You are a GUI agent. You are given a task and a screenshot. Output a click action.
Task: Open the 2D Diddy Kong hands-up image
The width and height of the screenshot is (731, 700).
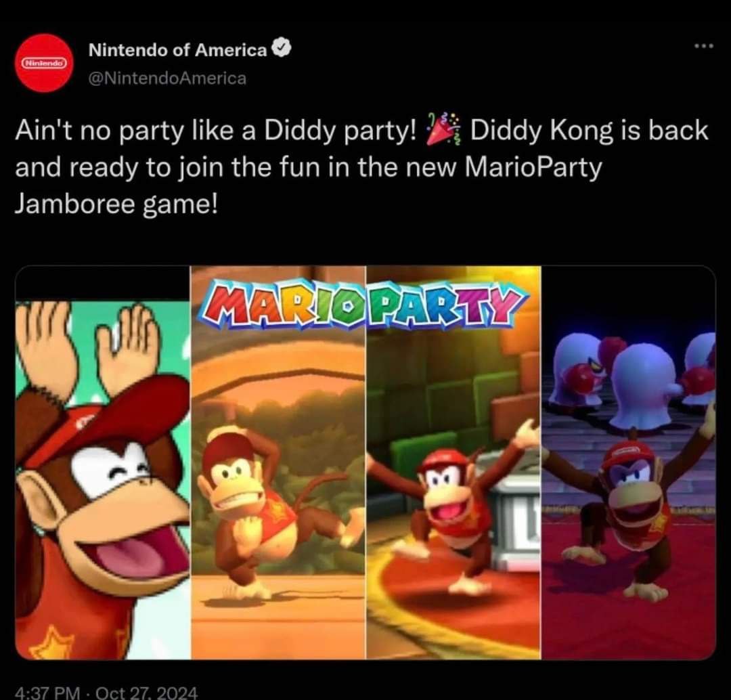(x=103, y=462)
